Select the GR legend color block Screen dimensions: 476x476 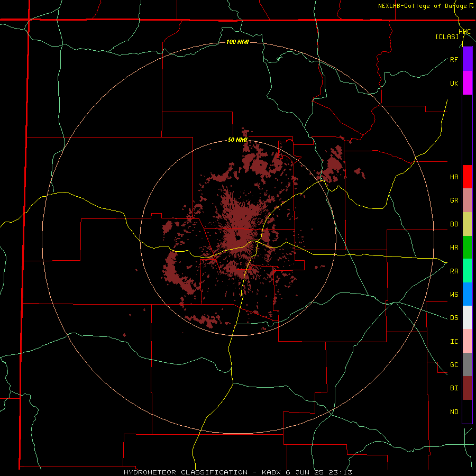coord(467,200)
